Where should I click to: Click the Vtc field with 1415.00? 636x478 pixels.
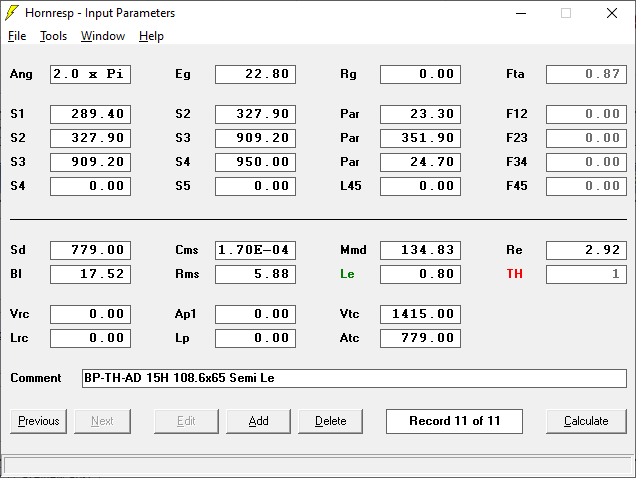[x=421, y=314]
